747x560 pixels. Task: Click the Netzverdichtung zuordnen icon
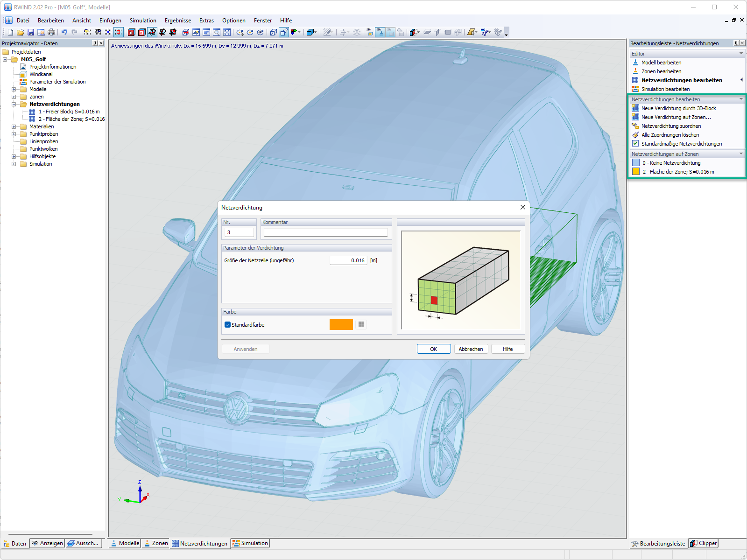(x=635, y=126)
